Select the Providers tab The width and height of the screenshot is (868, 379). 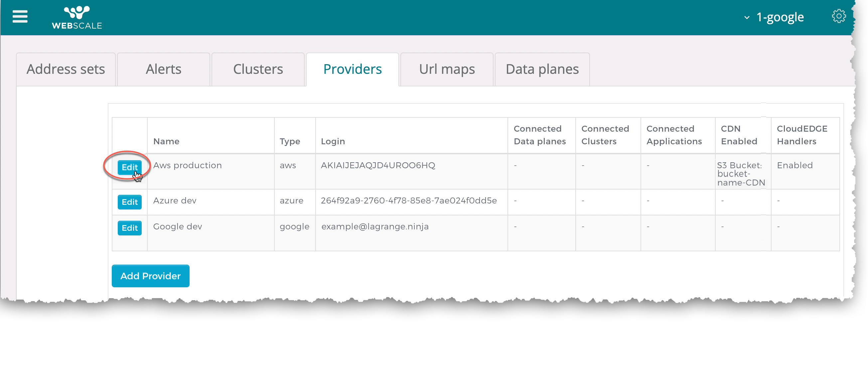(x=352, y=69)
